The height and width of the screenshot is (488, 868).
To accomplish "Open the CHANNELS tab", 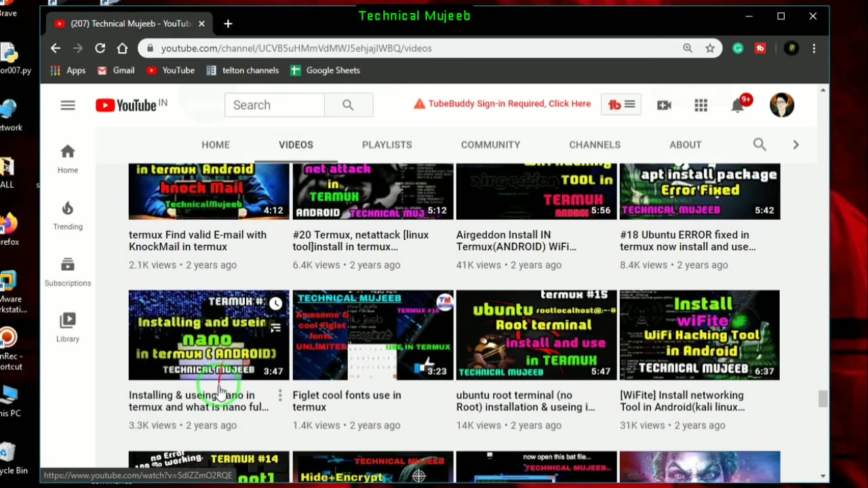I will pyautogui.click(x=595, y=144).
